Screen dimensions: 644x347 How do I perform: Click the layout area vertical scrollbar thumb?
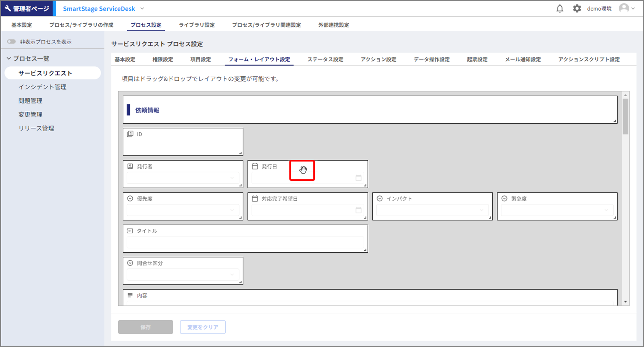coord(625,117)
